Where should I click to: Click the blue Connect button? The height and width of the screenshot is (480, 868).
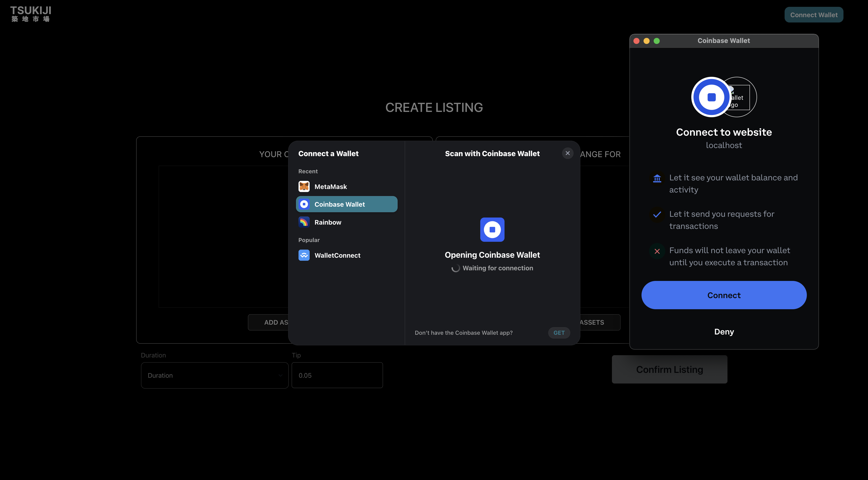[x=724, y=295]
